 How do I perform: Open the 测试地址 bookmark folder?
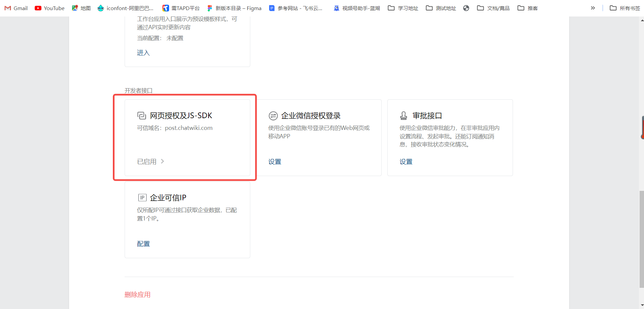(441, 8)
